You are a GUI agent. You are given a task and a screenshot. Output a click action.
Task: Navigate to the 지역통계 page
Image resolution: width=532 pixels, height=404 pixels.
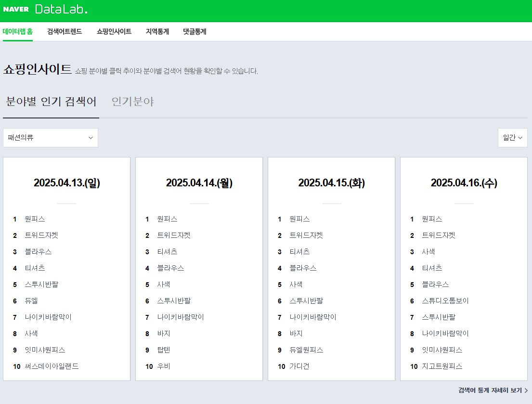[x=156, y=31]
